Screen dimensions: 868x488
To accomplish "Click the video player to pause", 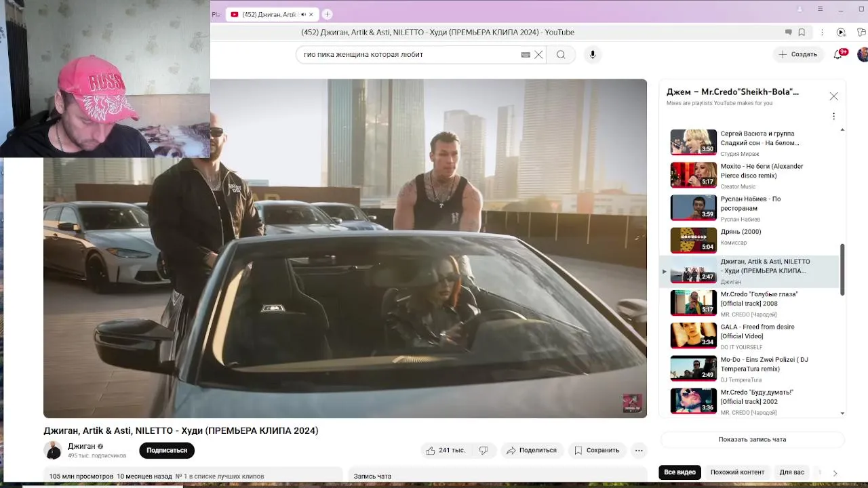I will pos(345,248).
